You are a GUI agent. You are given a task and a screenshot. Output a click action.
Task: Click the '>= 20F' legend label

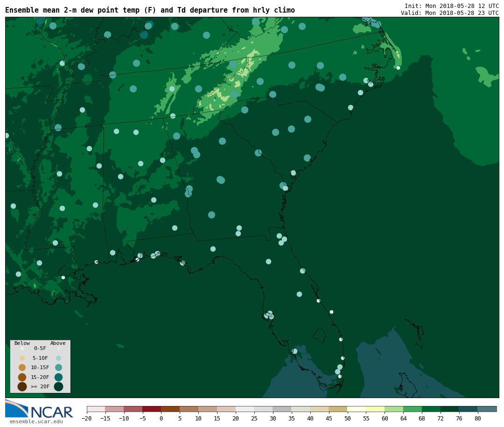[40, 386]
